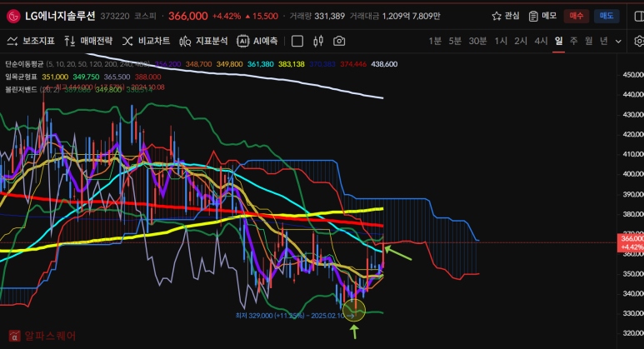The height and width of the screenshot is (349, 644).
Task: Click the 320,000 price axis label
Action: click(633, 333)
